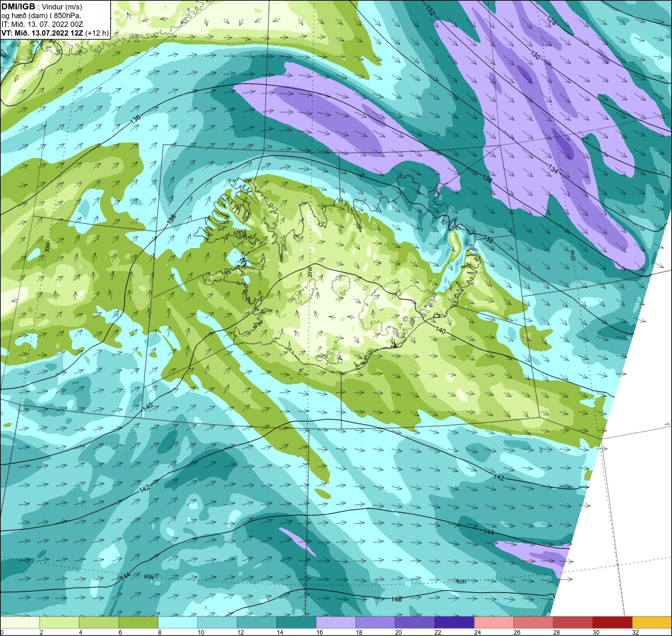Click the '30W' longitude label
Image resolution: width=672 pixels, height=636 pixels.
click(x=47, y=247)
